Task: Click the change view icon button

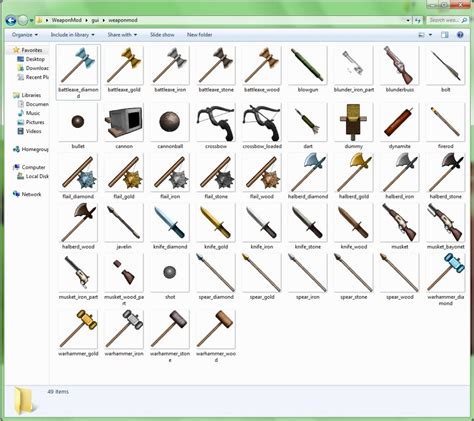Action: [422, 35]
